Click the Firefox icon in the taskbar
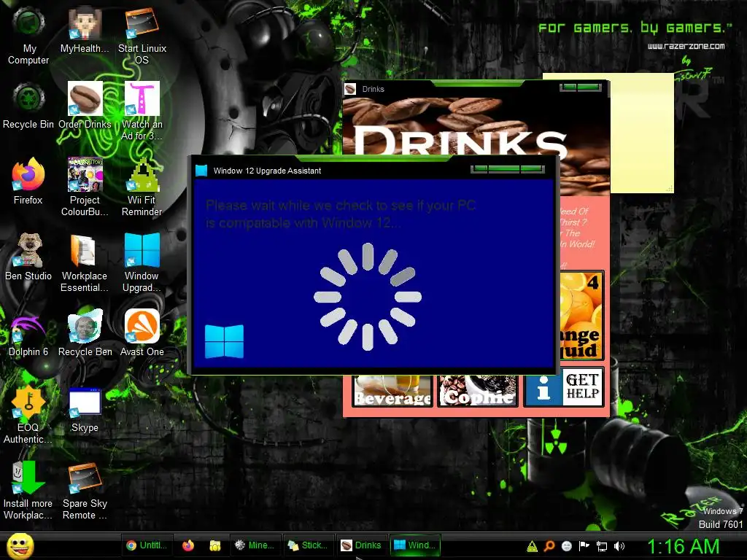This screenshot has height=560, width=747. click(188, 545)
